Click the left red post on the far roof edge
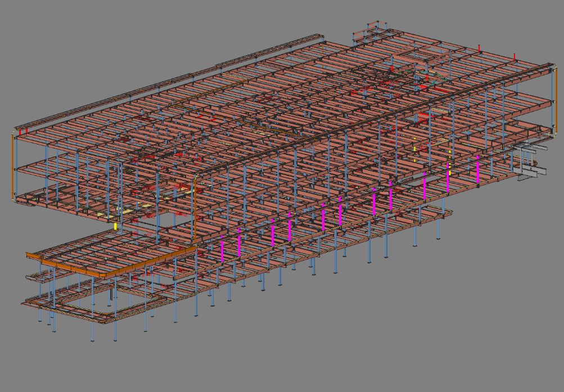Screen dimensions: 564x392 (x=479, y=49)
